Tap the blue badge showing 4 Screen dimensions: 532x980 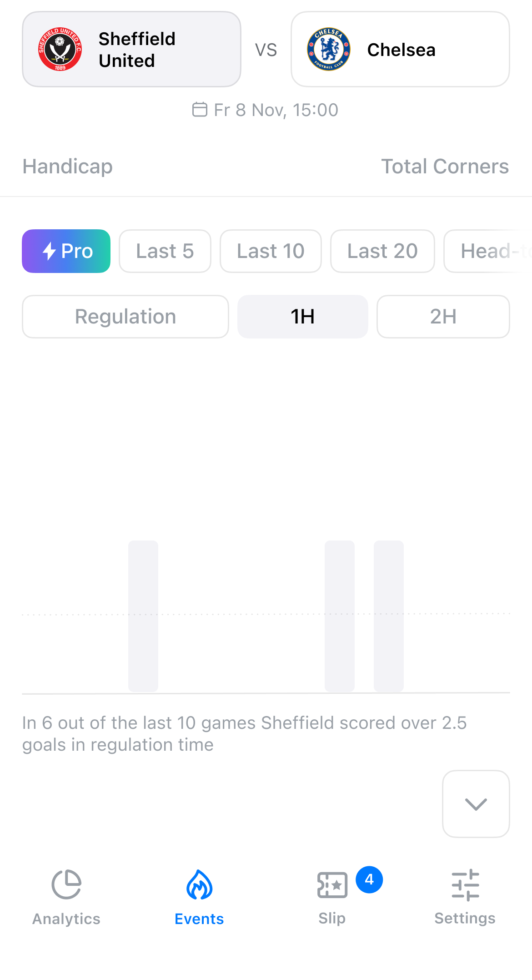369,879
